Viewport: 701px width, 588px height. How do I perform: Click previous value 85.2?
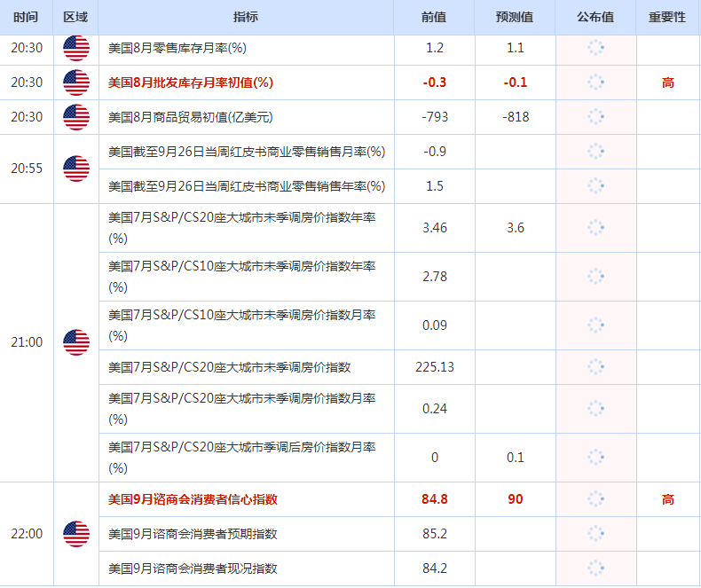435,534
